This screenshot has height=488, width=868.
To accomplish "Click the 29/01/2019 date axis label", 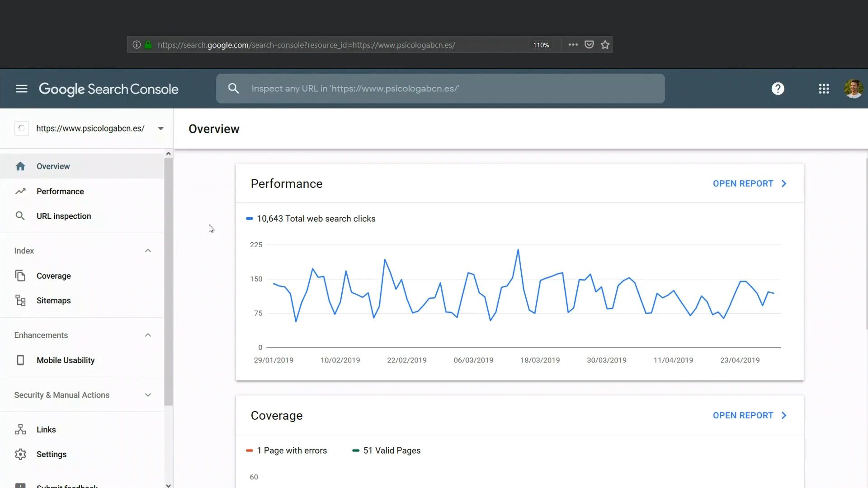I will pyautogui.click(x=274, y=360).
